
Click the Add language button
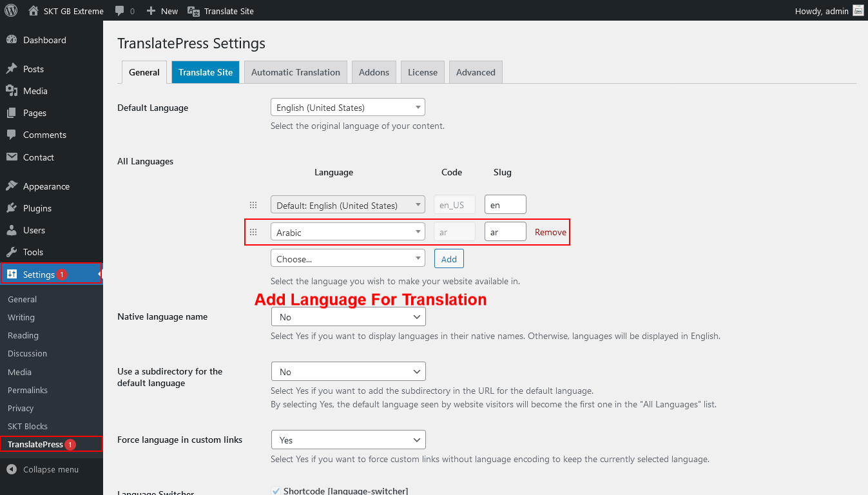click(x=449, y=258)
